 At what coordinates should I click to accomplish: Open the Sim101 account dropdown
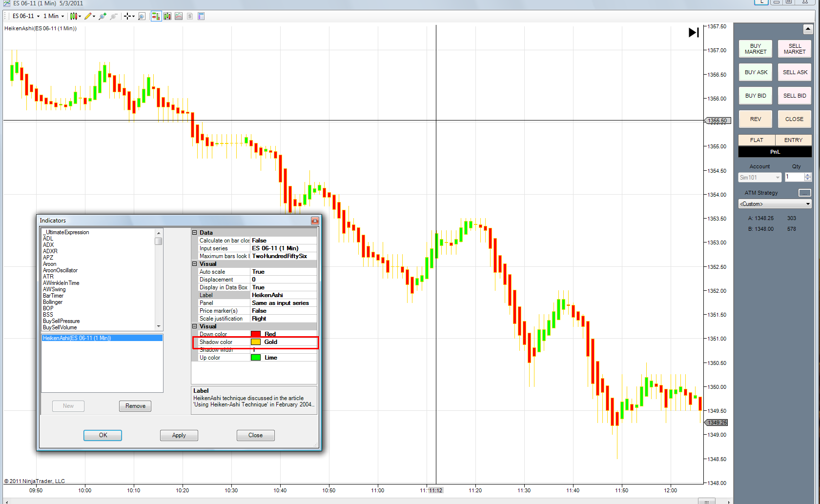760,177
